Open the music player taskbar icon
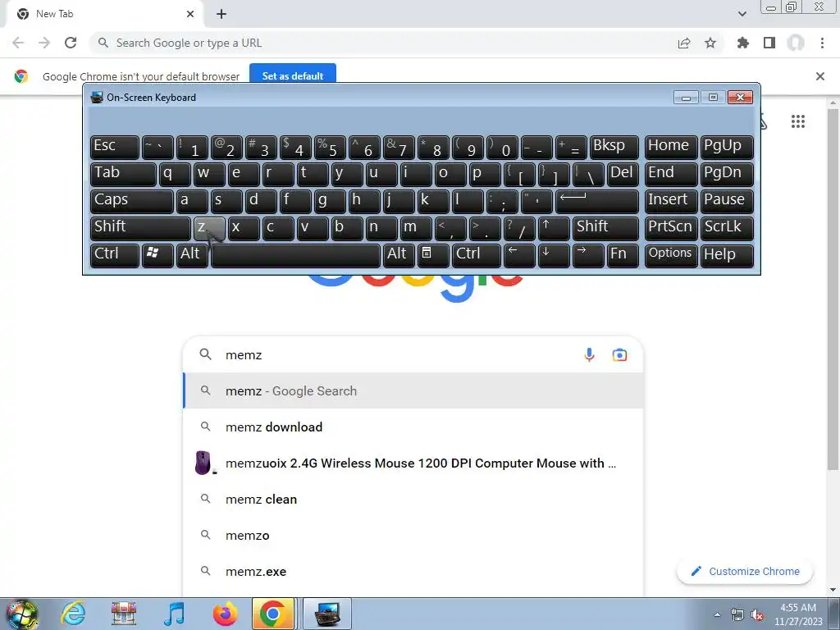Screen dimensions: 840x630 (174, 614)
